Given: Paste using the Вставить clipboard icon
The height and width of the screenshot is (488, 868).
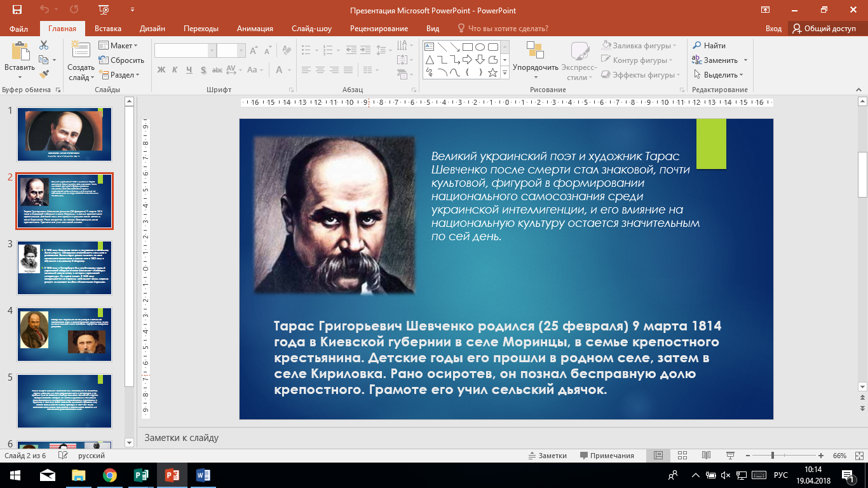Looking at the screenshot, I should 20,51.
